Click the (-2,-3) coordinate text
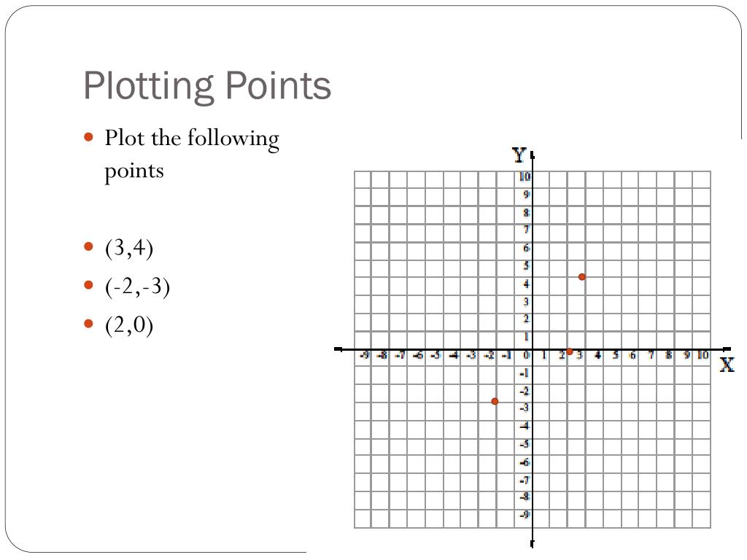Screen dimensions: 747x560 (x=137, y=287)
